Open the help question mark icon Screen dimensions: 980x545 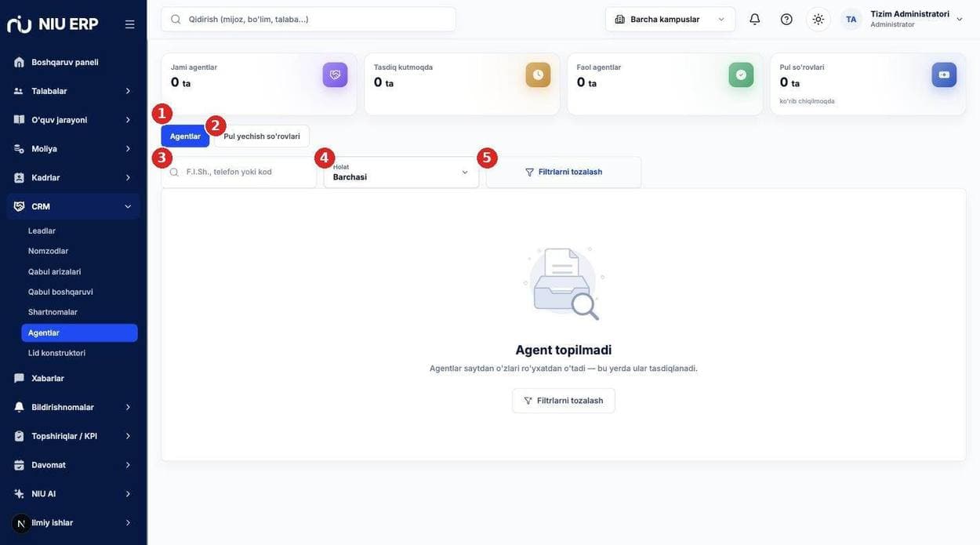click(786, 19)
